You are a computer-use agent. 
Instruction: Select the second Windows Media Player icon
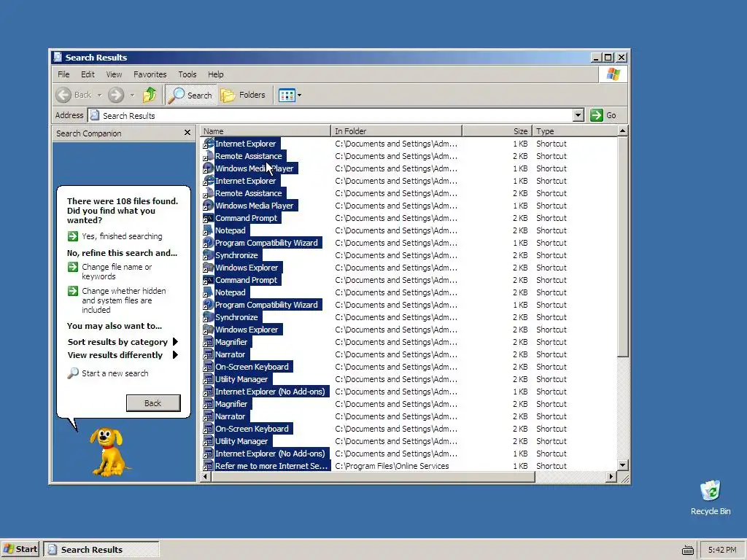point(208,205)
